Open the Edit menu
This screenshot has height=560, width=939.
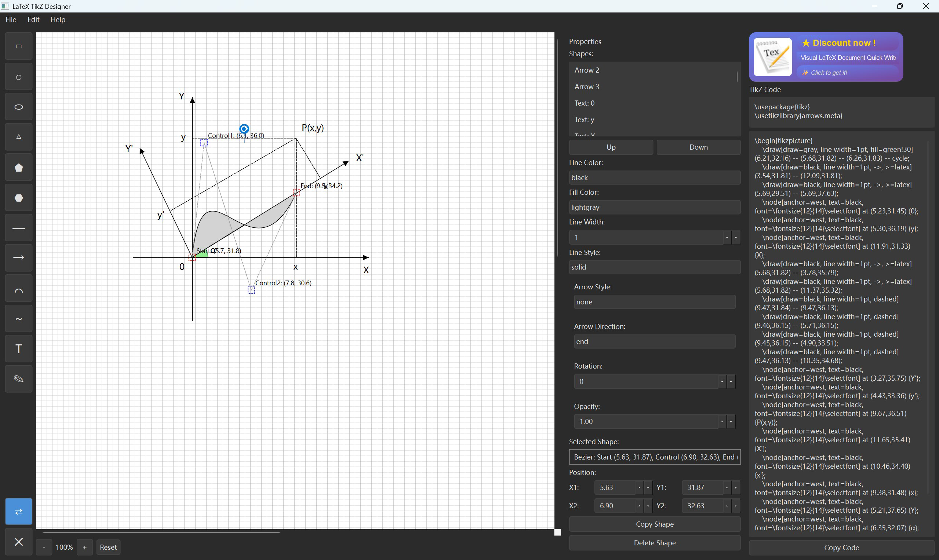33,20
